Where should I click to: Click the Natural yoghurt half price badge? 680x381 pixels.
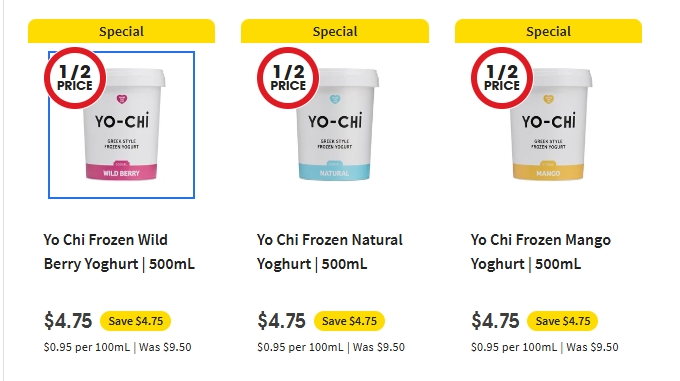point(288,78)
